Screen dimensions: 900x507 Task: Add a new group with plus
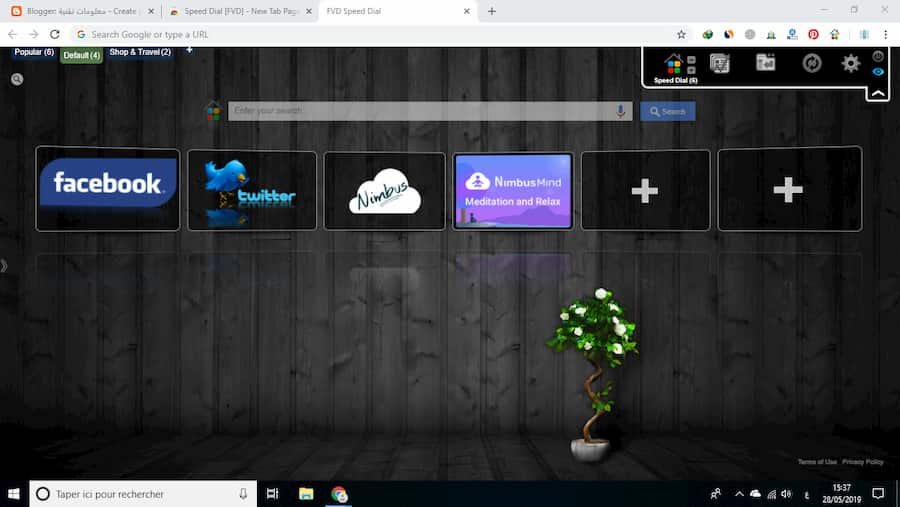189,50
